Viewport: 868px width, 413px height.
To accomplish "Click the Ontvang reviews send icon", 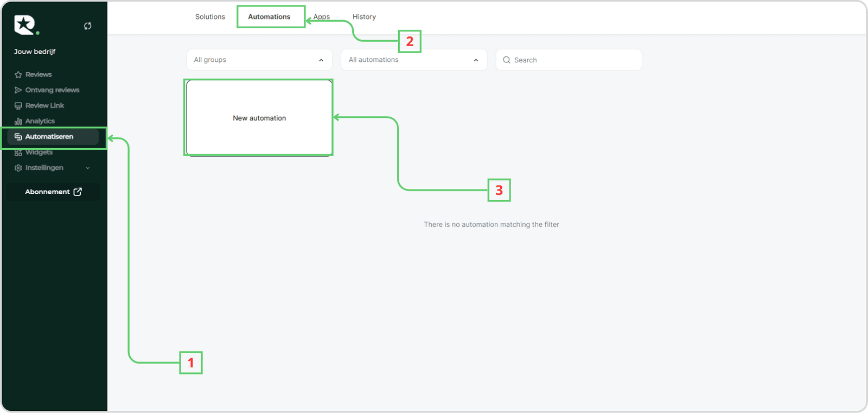I will (x=18, y=90).
